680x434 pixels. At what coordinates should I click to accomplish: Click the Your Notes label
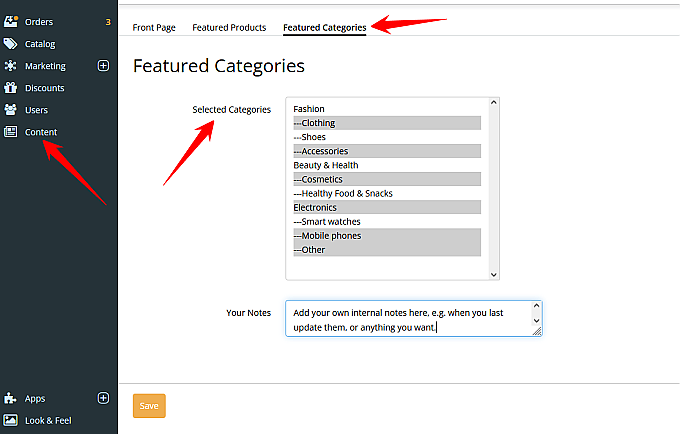click(x=248, y=313)
